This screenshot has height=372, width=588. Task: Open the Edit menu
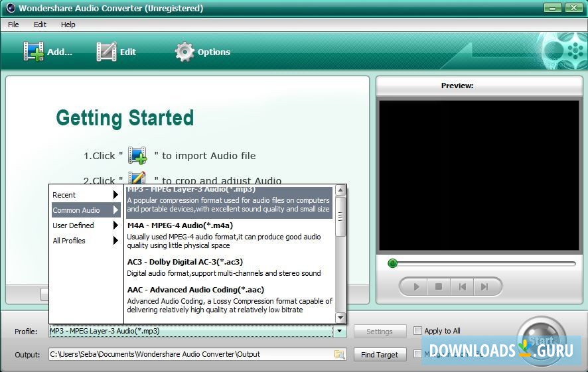pos(40,25)
